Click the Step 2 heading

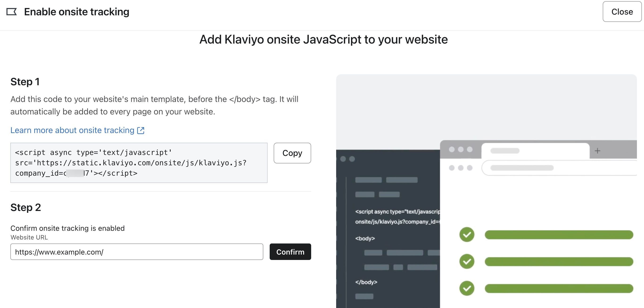(x=25, y=207)
